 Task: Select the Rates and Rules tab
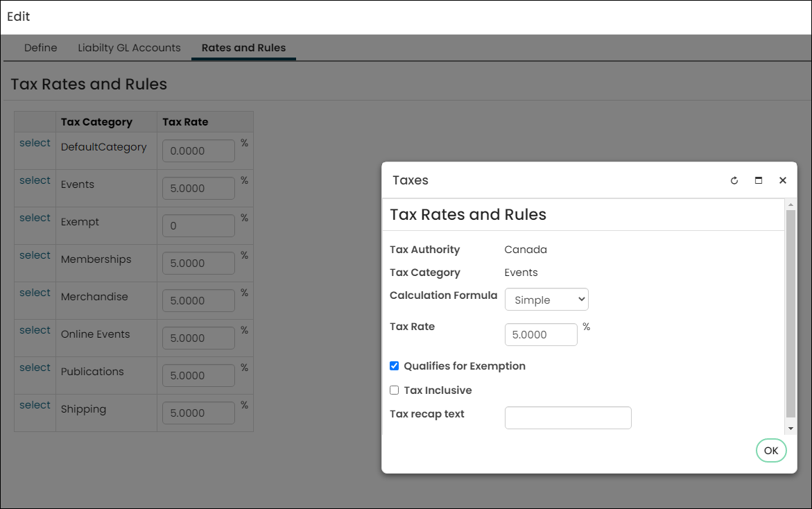coord(243,48)
